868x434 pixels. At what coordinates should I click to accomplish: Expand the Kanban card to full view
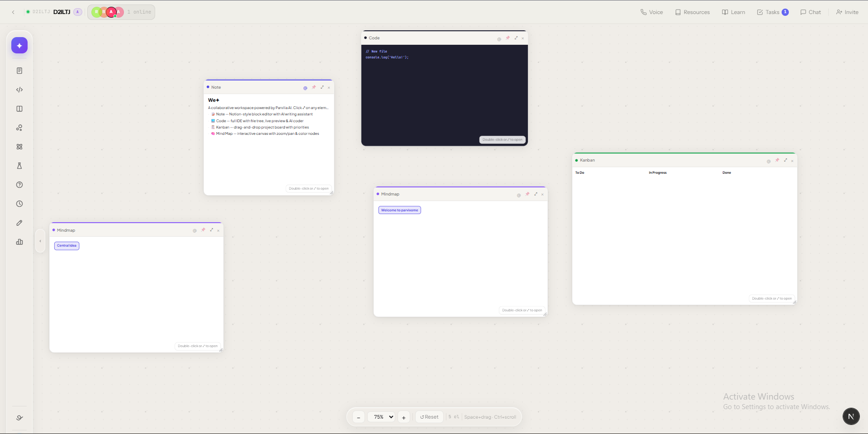785,160
